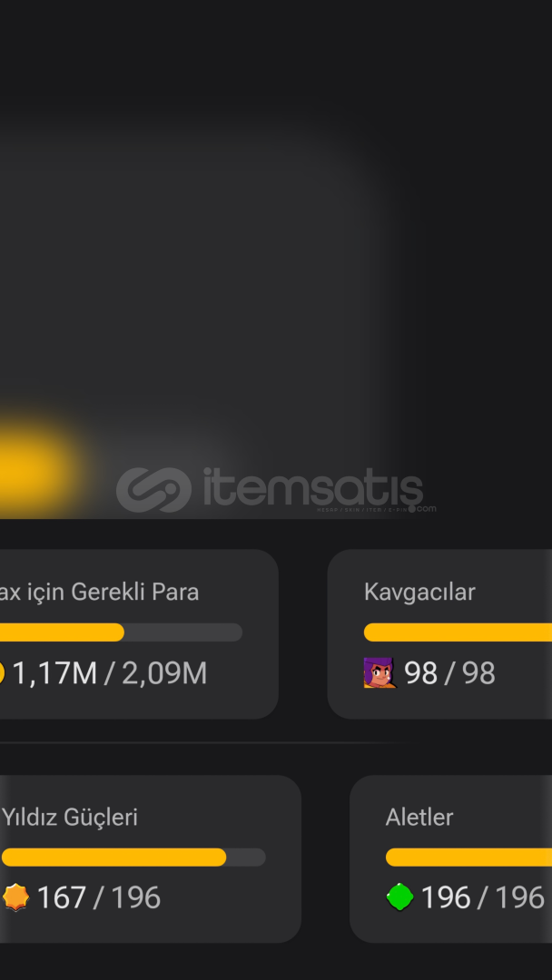The width and height of the screenshot is (552, 980).
Task: Click the green gadget icon
Action: click(x=399, y=897)
